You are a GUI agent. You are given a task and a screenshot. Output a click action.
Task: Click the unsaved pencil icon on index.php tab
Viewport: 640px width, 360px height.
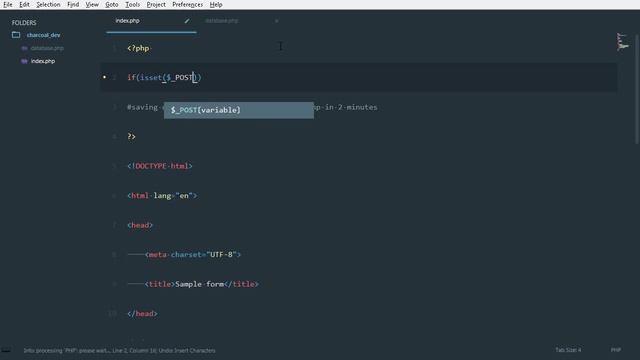coord(187,21)
